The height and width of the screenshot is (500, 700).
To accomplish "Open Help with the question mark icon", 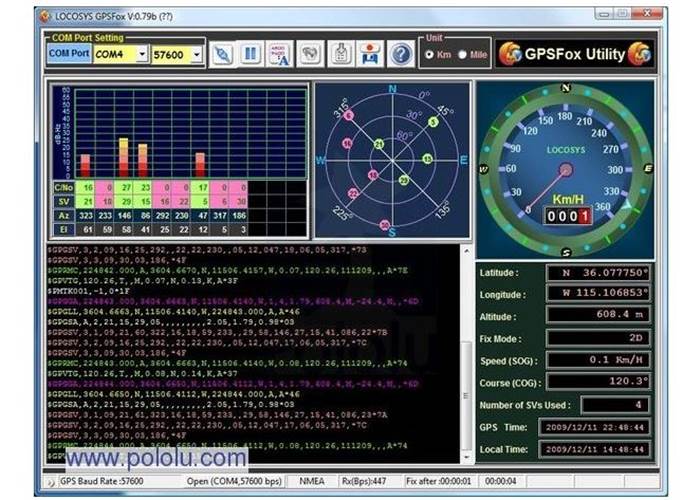I will [x=401, y=53].
